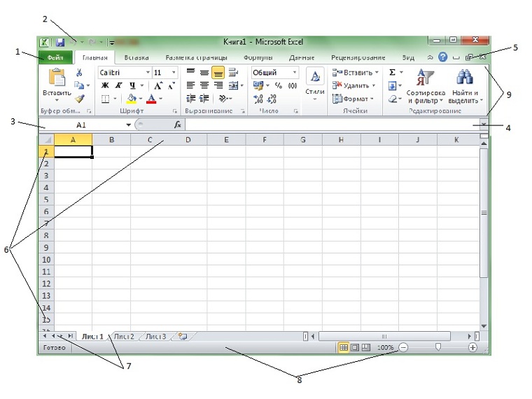Viewport: 532px width, 399px height.
Task: Click the Clear eraser icon
Action: tap(393, 99)
